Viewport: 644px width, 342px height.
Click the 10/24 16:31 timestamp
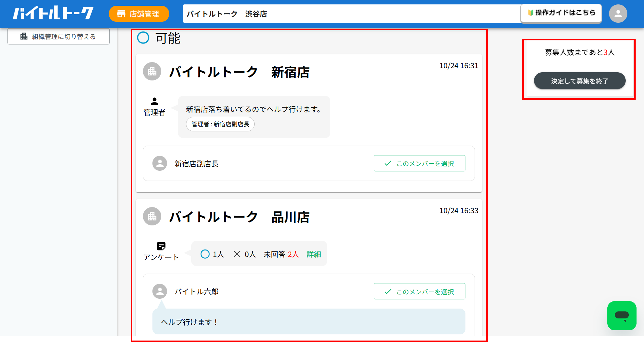click(x=459, y=66)
